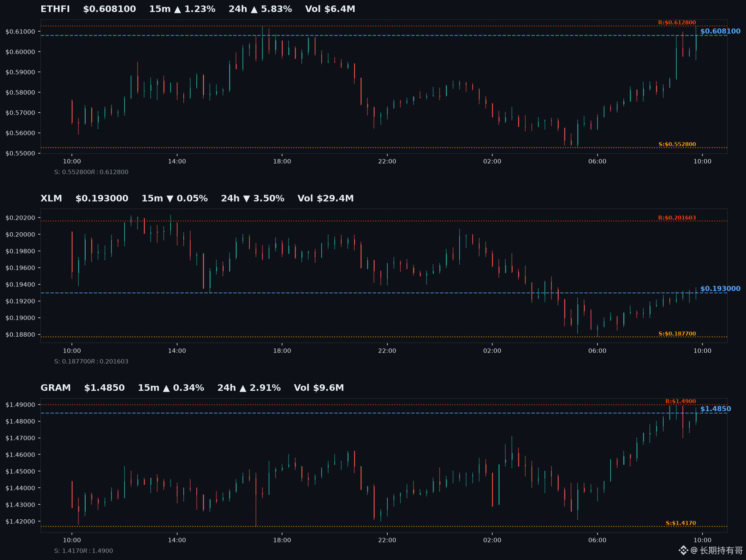Click 06:00 on the ETHFI time axis
746x560 pixels.
tap(597, 161)
